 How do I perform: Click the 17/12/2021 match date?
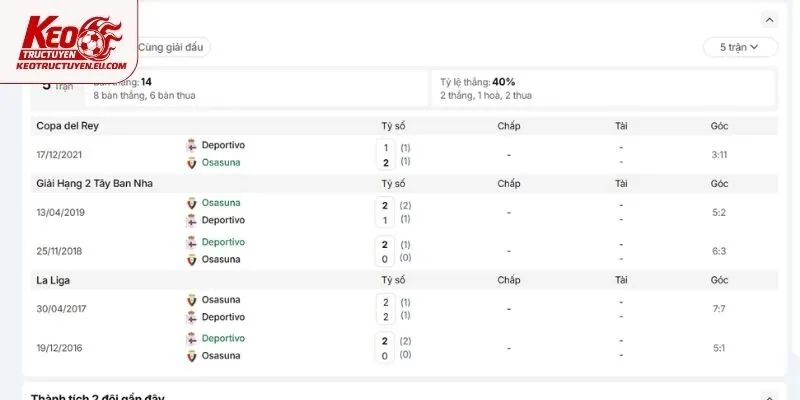click(59, 155)
